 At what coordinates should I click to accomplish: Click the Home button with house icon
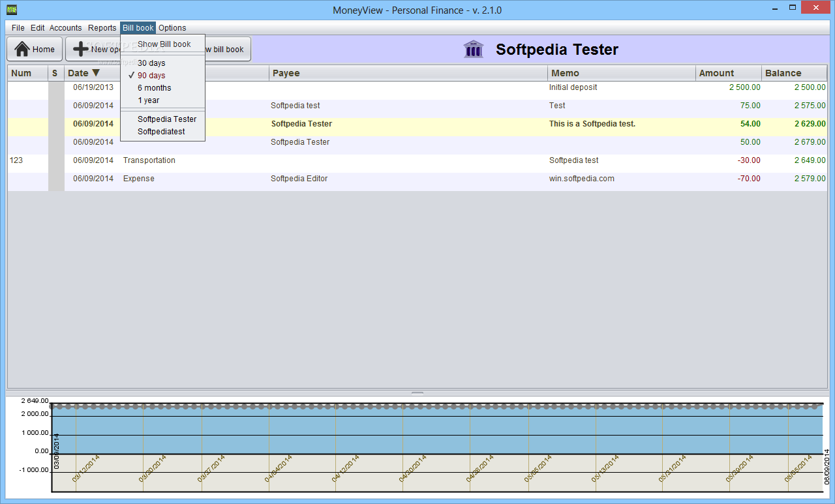tap(35, 49)
